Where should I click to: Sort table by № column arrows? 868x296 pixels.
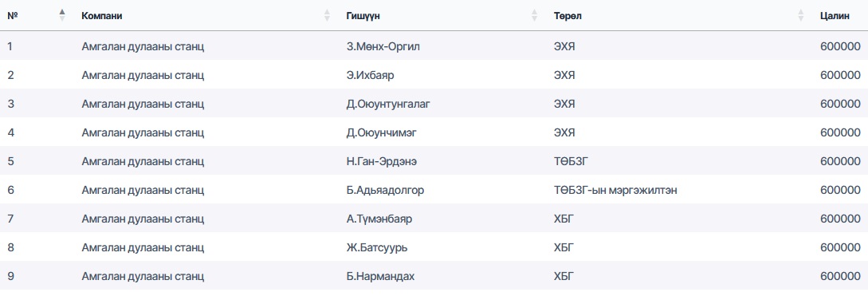tap(62, 15)
